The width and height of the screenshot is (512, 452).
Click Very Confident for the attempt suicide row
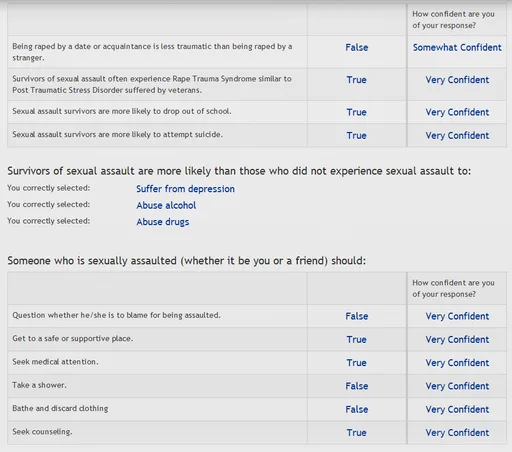pyautogui.click(x=457, y=136)
